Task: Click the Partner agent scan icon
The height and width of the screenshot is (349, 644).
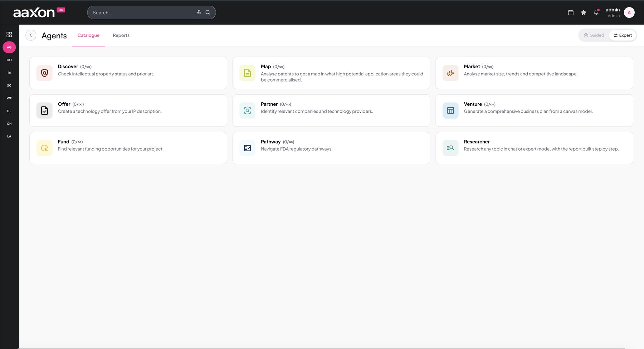Action: (x=248, y=110)
